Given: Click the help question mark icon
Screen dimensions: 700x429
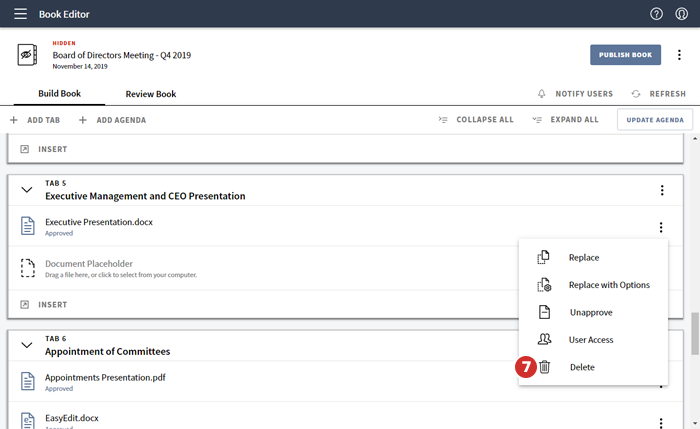Looking at the screenshot, I should point(656,14).
